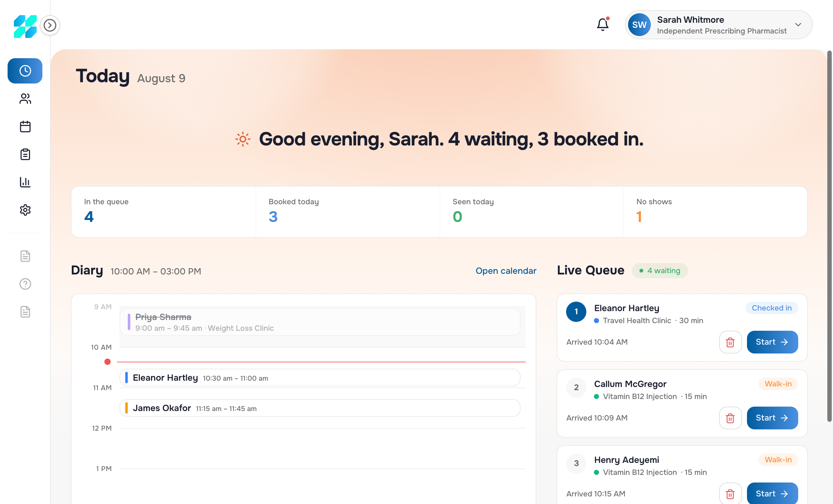This screenshot has width=833, height=504.
Task: Click the Seen today stat card
Action: pos(531,212)
